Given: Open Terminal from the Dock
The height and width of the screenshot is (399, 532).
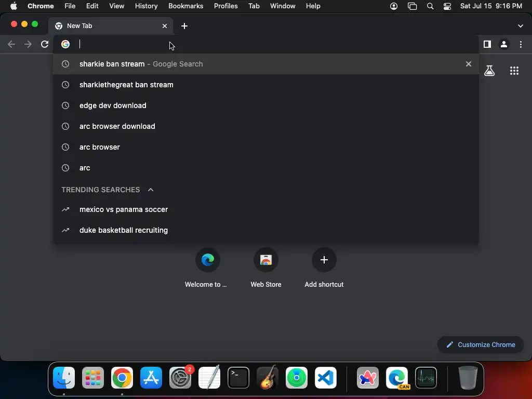Looking at the screenshot, I should tap(238, 378).
